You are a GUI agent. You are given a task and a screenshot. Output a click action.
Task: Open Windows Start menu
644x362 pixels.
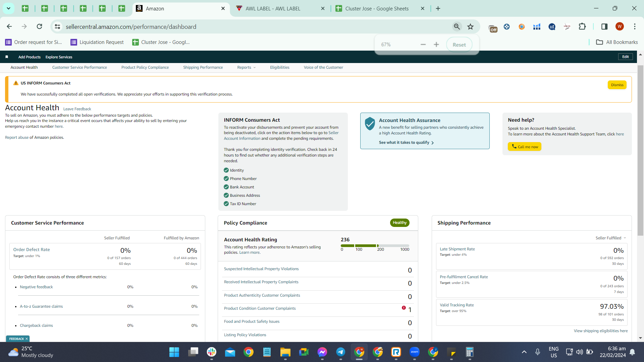pyautogui.click(x=174, y=352)
